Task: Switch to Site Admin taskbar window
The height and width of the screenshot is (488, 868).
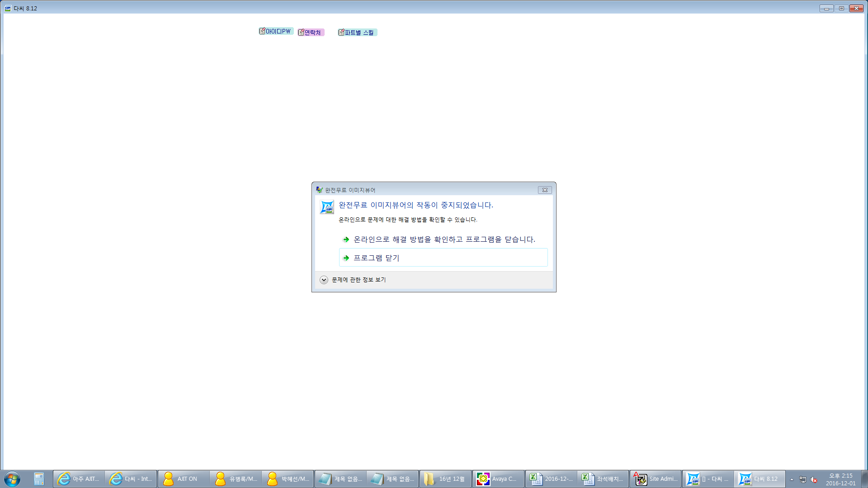Action: tap(656, 479)
